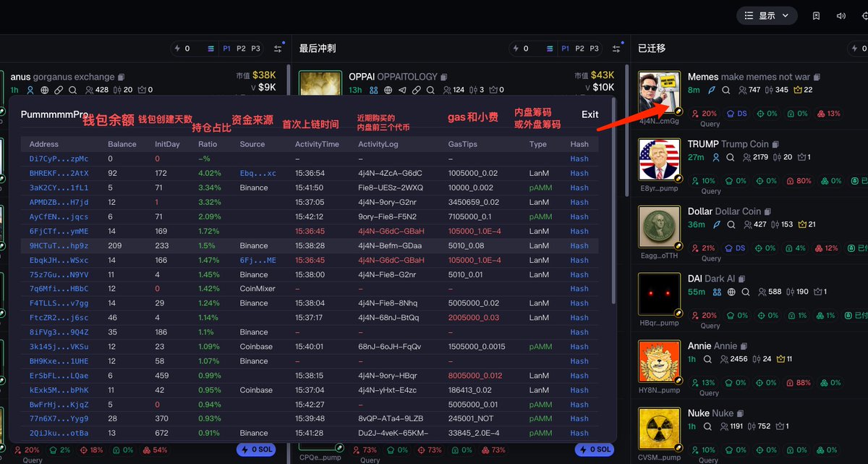Copy the OPPAI token address icon
The image size is (868, 464).
coord(445,77)
